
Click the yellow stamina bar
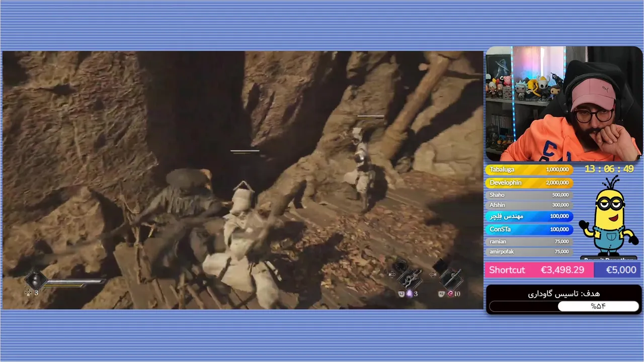pyautogui.click(x=65, y=286)
